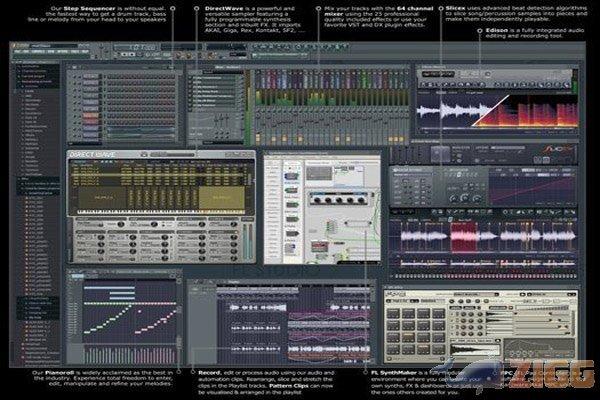The width and height of the screenshot is (600, 400).
Task: Click the envelope graph in Slicex articulator
Action: (x=533, y=191)
